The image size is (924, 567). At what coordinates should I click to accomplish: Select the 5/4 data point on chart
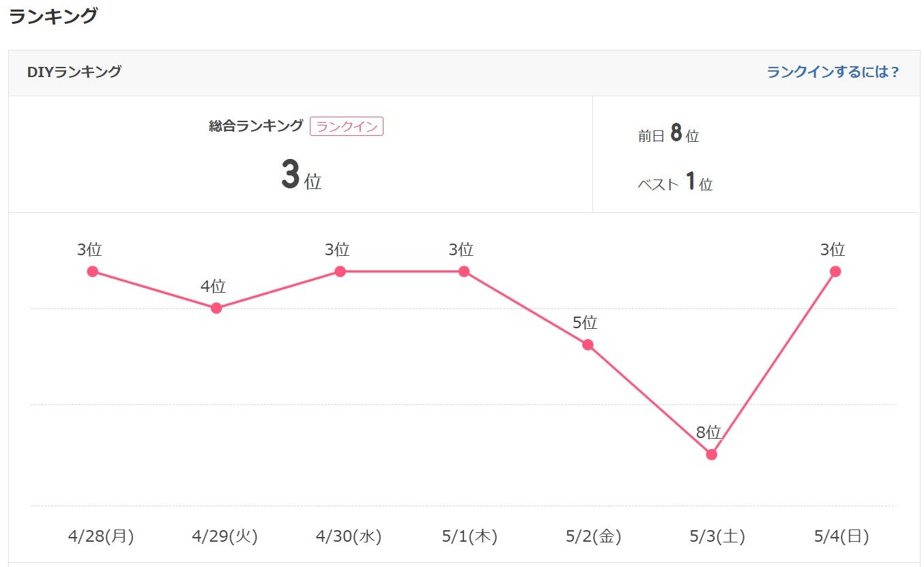click(835, 272)
